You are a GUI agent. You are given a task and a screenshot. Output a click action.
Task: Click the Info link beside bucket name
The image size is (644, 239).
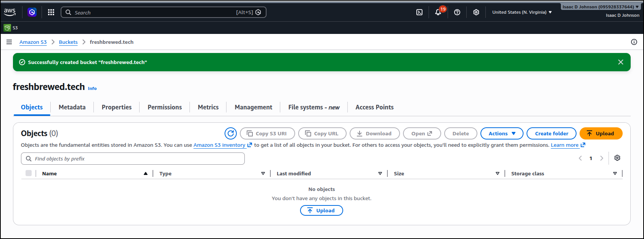92,88
